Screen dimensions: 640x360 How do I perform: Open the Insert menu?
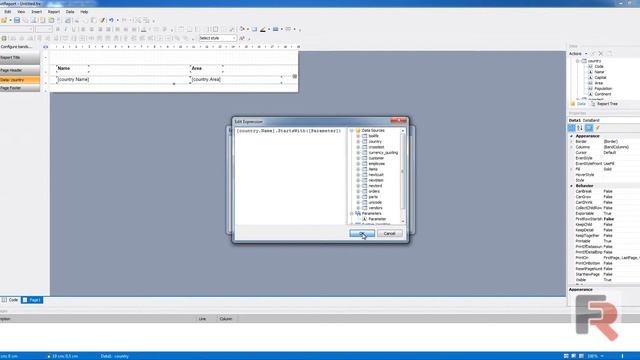pos(36,12)
